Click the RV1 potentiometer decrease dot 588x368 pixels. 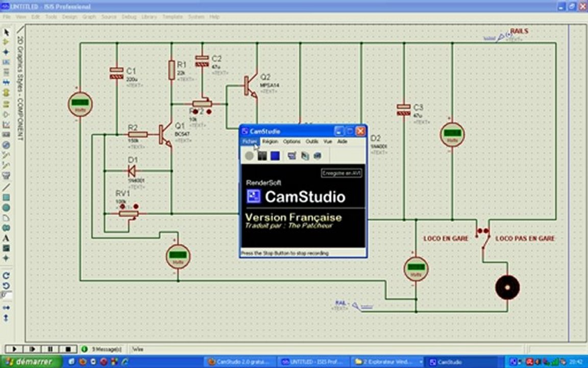click(122, 206)
